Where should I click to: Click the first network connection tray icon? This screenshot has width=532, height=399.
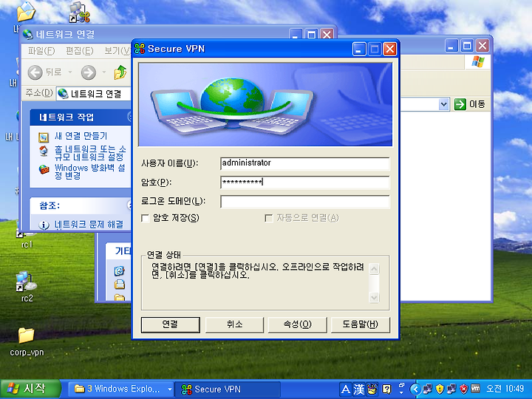[428, 389]
